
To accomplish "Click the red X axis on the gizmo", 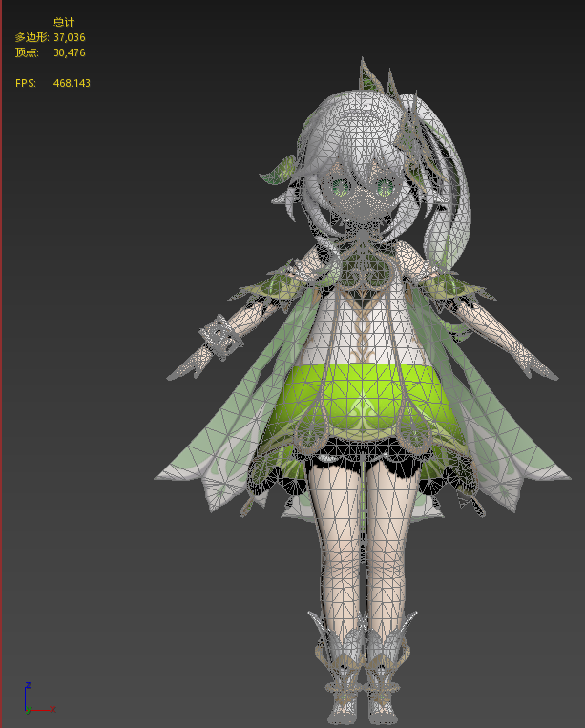I will 43,709.
